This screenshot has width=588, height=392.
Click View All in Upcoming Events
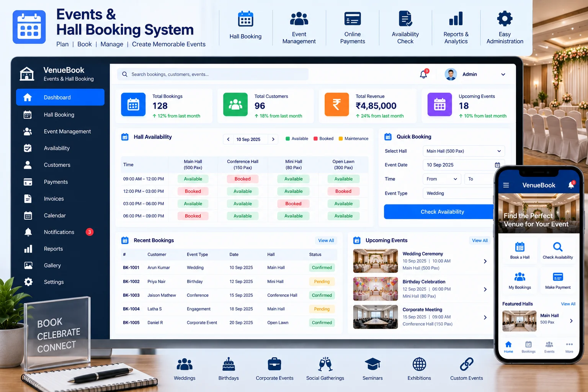point(480,240)
